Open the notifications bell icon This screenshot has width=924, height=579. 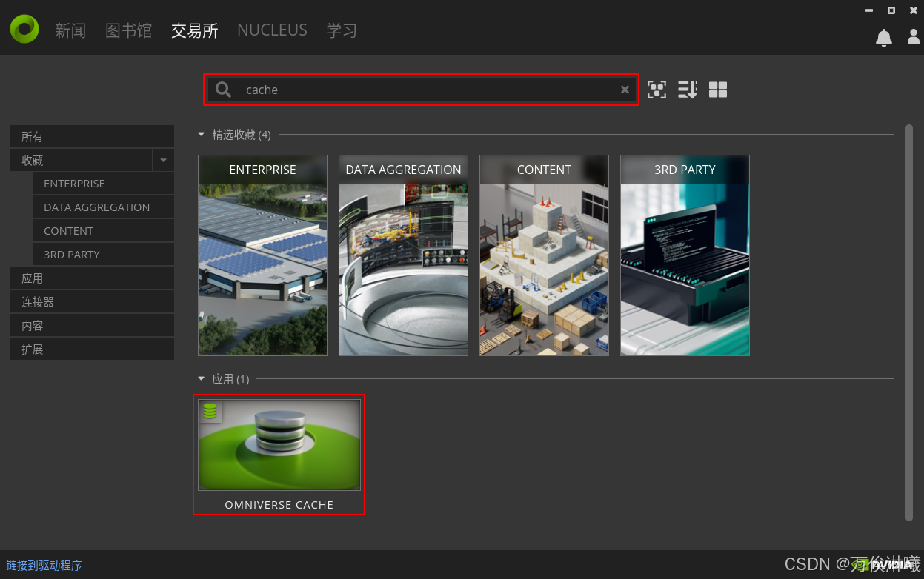tap(883, 38)
